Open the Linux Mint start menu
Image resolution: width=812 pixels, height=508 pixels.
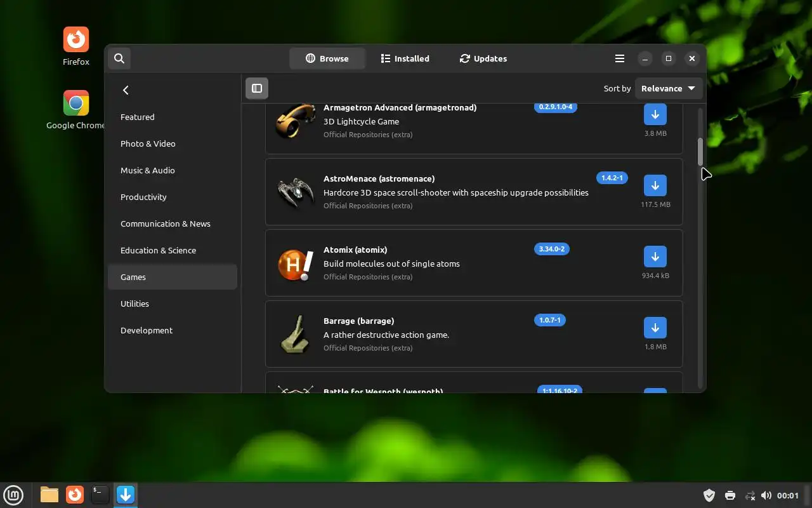pyautogui.click(x=14, y=495)
